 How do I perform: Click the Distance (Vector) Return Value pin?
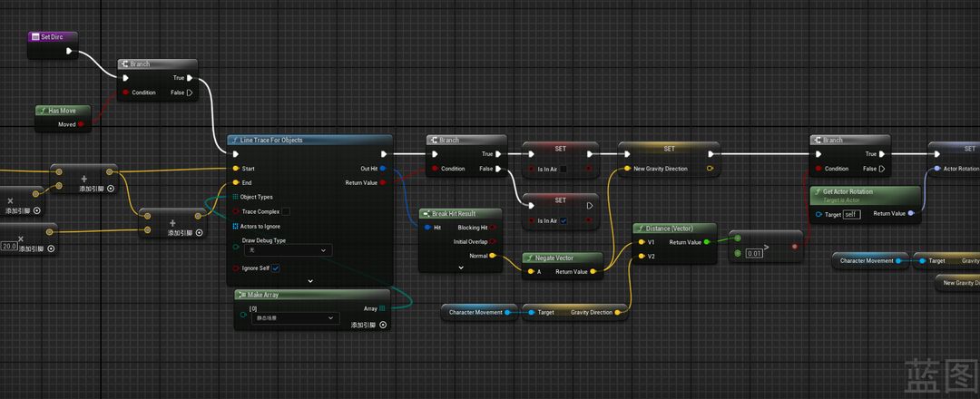707,242
